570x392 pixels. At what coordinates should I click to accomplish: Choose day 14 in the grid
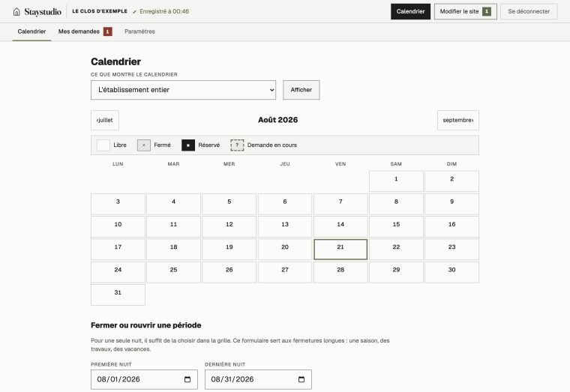[340, 226]
